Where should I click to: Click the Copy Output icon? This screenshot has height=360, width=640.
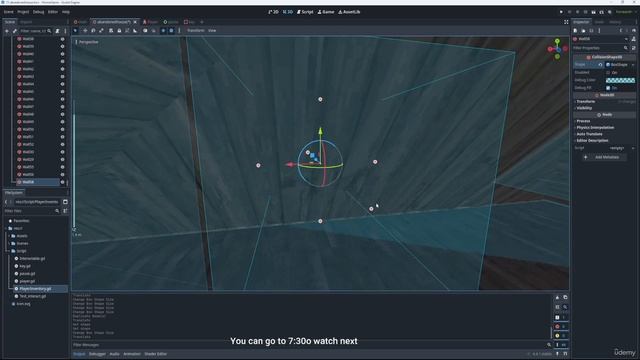point(565,298)
